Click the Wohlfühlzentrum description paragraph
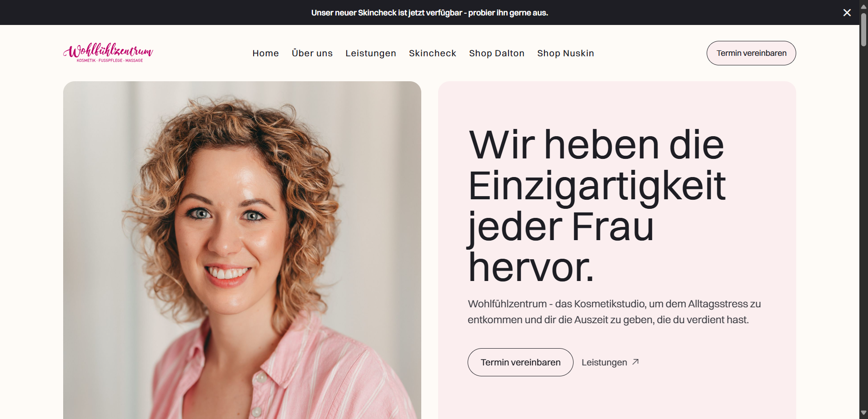This screenshot has height=419, width=868. [x=614, y=312]
